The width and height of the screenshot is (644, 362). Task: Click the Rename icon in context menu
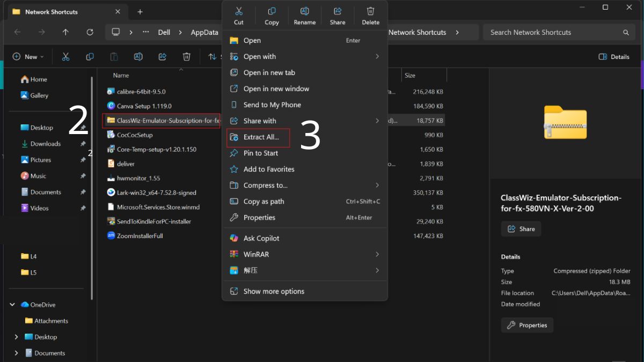(304, 11)
